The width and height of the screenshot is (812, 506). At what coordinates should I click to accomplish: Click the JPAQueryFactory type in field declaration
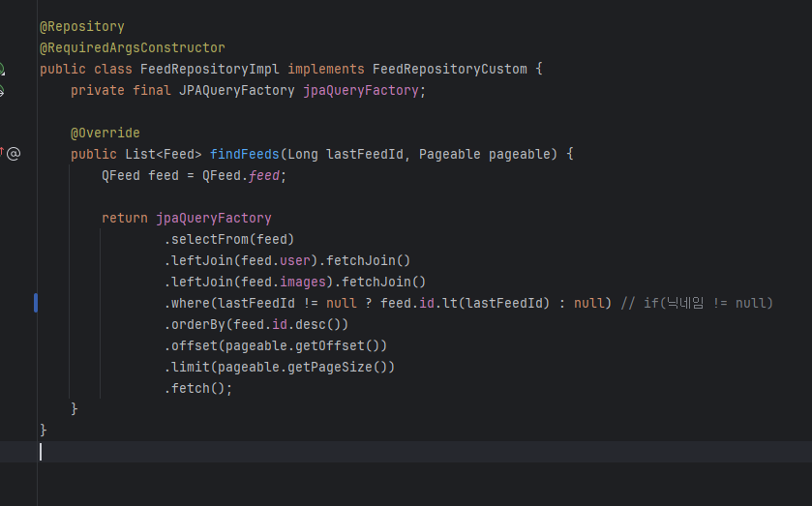(237, 90)
